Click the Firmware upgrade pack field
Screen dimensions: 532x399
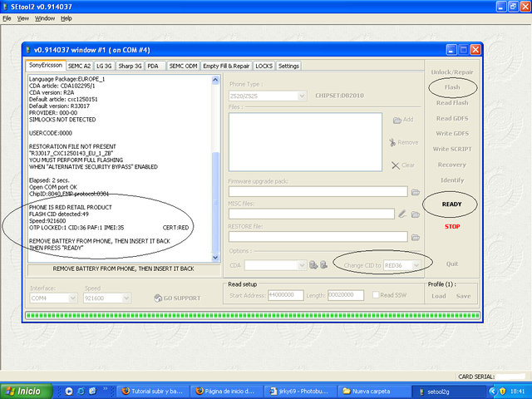pyautogui.click(x=318, y=192)
